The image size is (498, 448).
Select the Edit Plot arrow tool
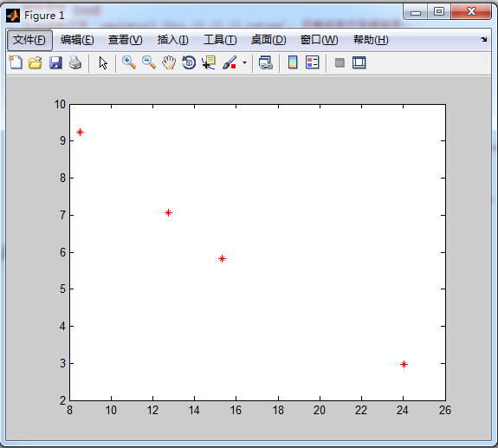pos(103,62)
